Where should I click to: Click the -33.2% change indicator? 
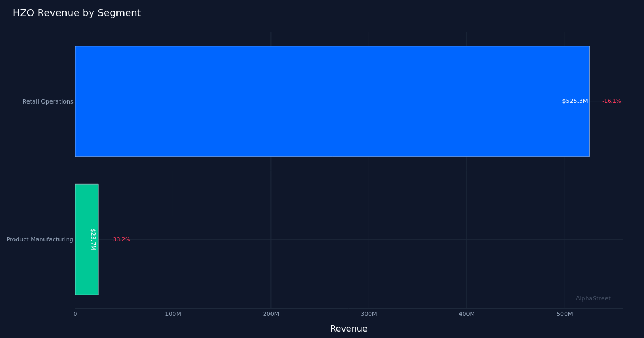(x=121, y=239)
